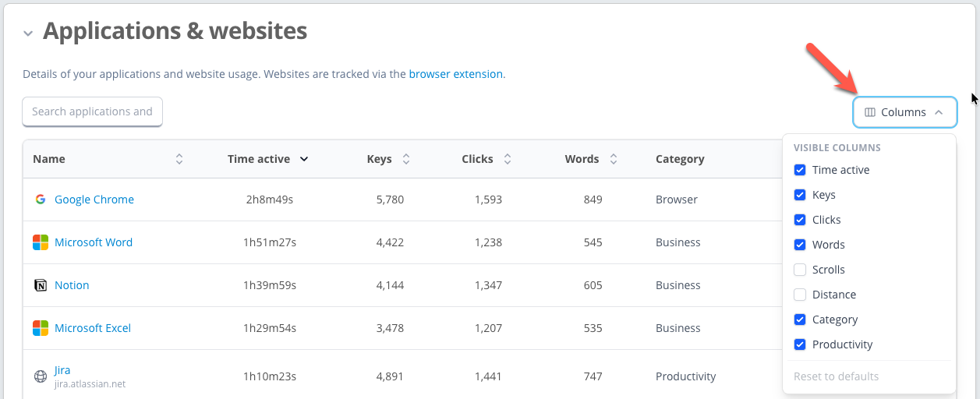Enable the Scrolls column checkbox
The height and width of the screenshot is (399, 980).
800,270
